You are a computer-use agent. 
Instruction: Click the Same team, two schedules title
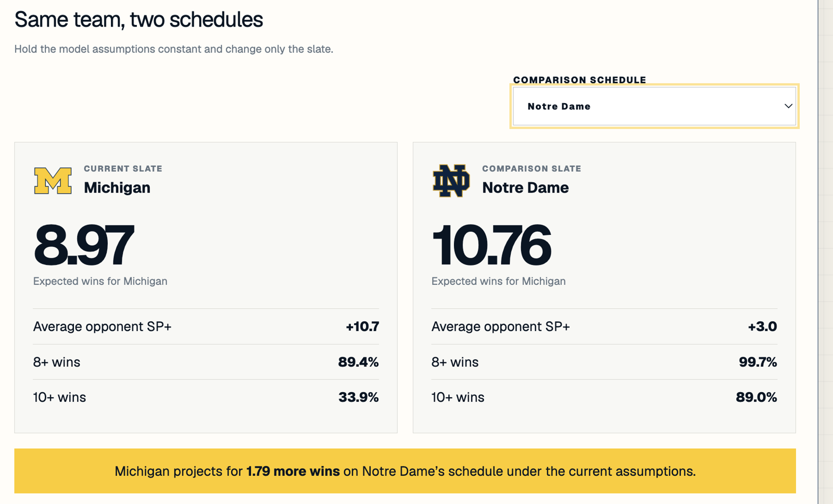pos(138,20)
